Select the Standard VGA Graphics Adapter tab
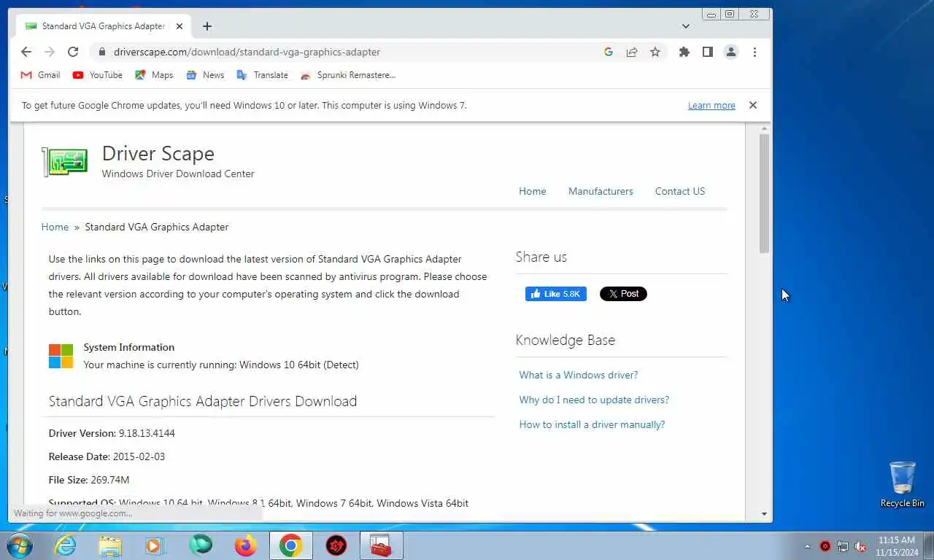The width and height of the screenshot is (934, 560). click(104, 26)
